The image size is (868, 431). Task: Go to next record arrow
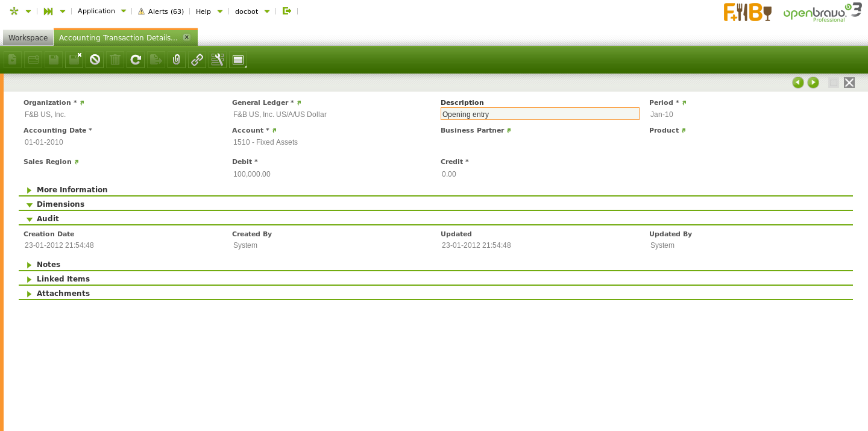coord(813,83)
